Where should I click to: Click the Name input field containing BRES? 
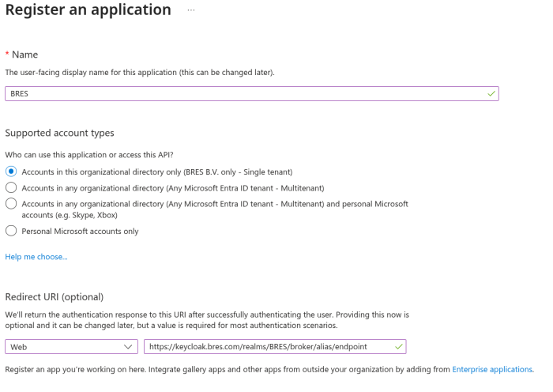pyautogui.click(x=252, y=94)
